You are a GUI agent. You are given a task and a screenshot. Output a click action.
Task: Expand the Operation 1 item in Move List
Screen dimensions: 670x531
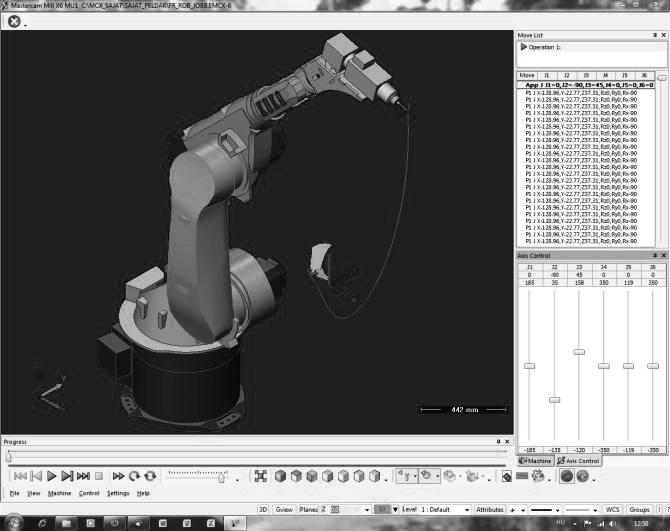523,47
